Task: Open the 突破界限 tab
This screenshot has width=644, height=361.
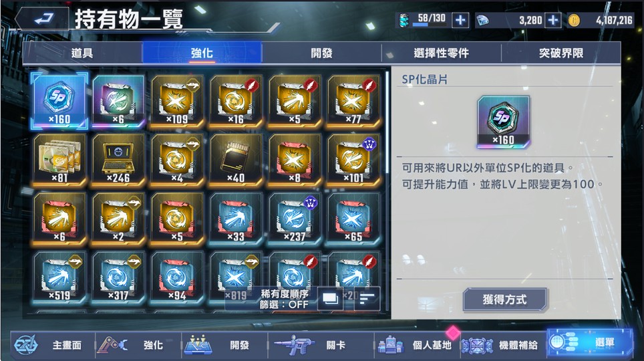Action: click(x=561, y=53)
